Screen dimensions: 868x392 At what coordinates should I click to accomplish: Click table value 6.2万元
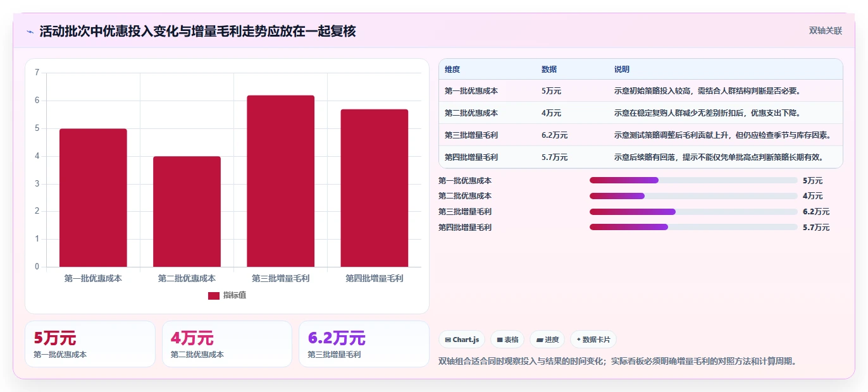555,135
